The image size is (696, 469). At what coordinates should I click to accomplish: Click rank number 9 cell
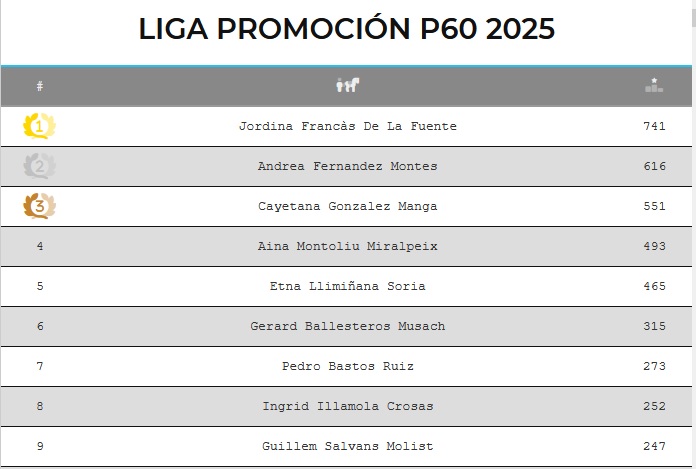point(40,446)
